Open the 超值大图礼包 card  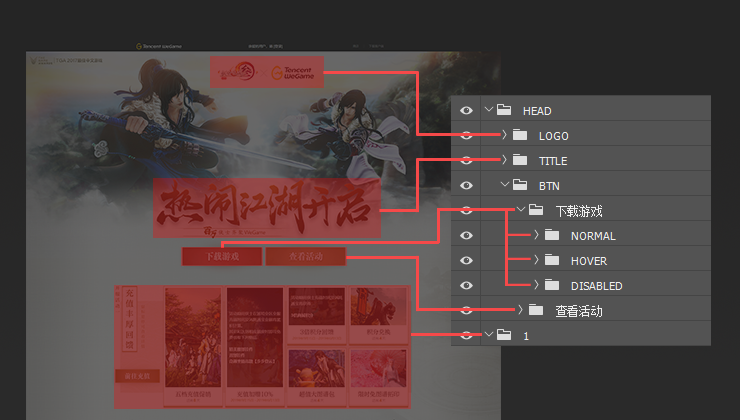[x=317, y=377]
